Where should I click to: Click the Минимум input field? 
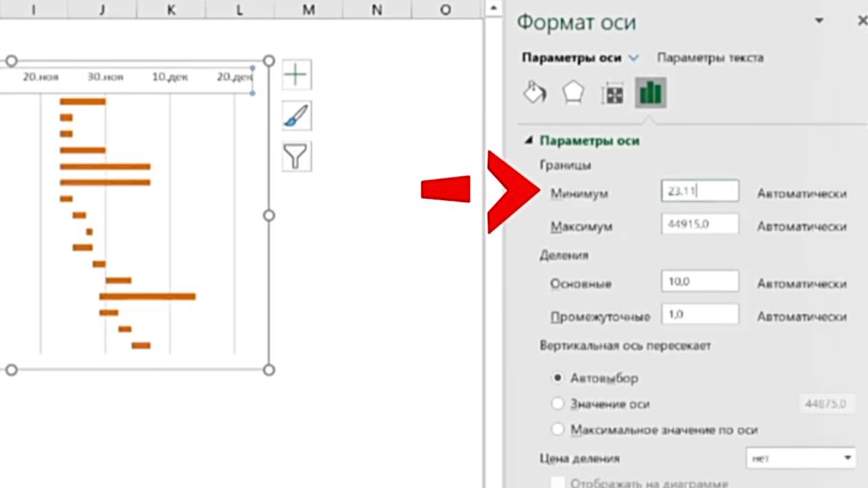coord(700,191)
